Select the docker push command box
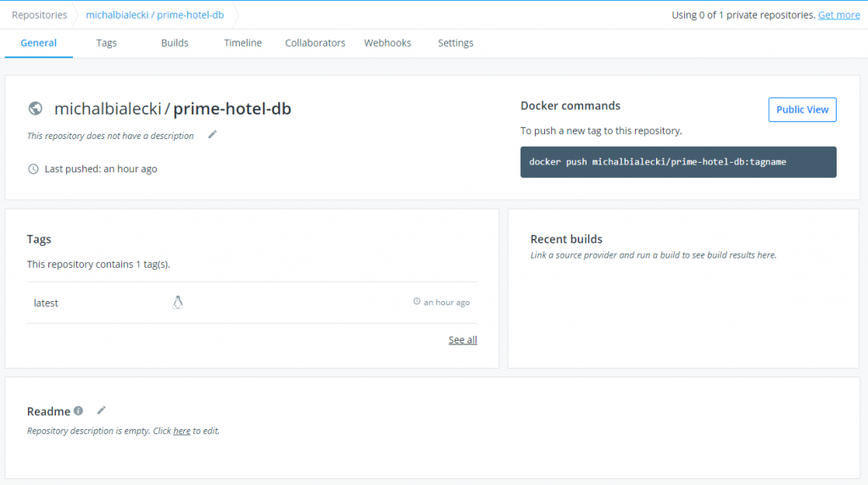The width and height of the screenshot is (868, 485). 678,162
